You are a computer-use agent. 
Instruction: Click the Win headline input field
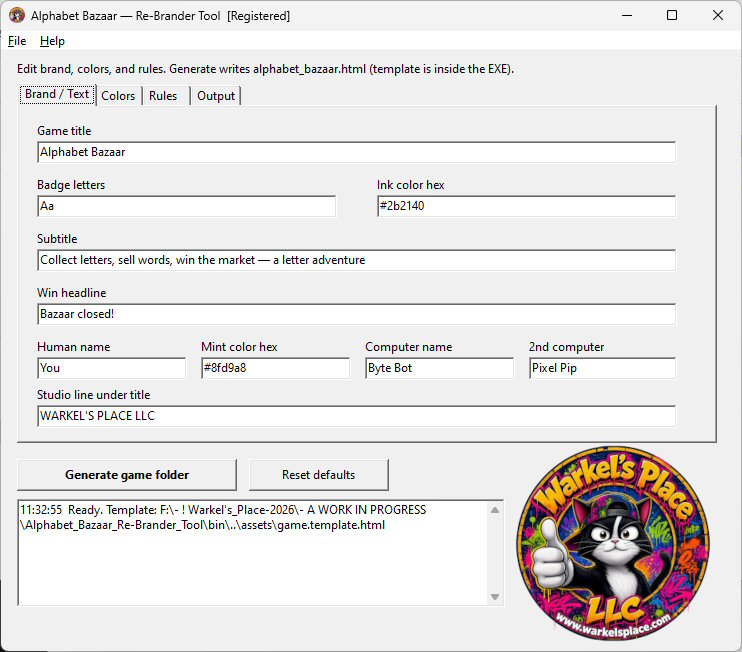click(356, 314)
